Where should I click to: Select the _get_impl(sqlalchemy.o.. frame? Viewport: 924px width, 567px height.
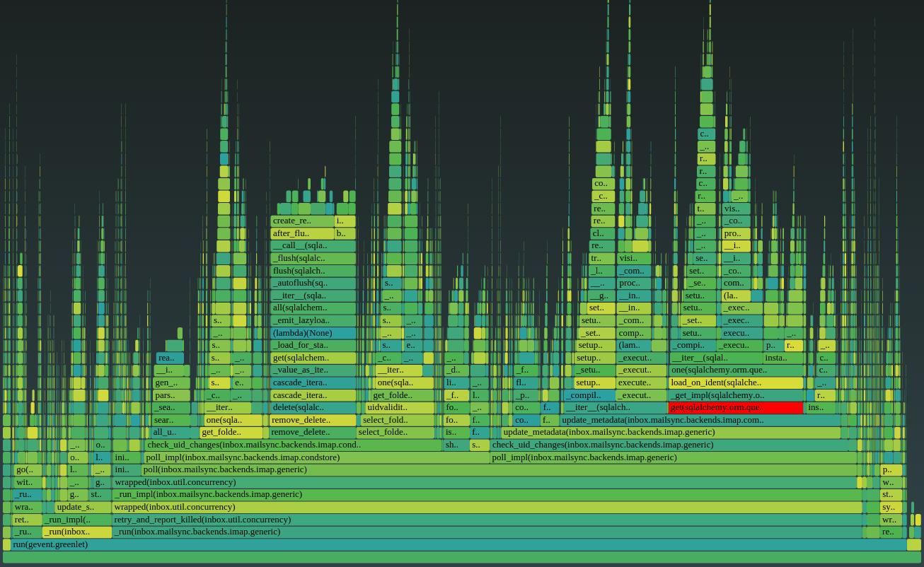point(736,395)
